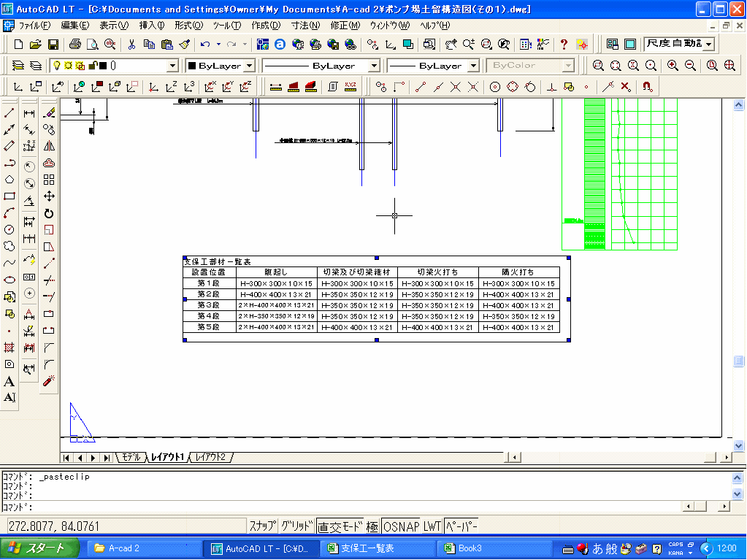This screenshot has width=747, height=560.
Task: Select the Ellipse draw tool
Action: (9, 280)
